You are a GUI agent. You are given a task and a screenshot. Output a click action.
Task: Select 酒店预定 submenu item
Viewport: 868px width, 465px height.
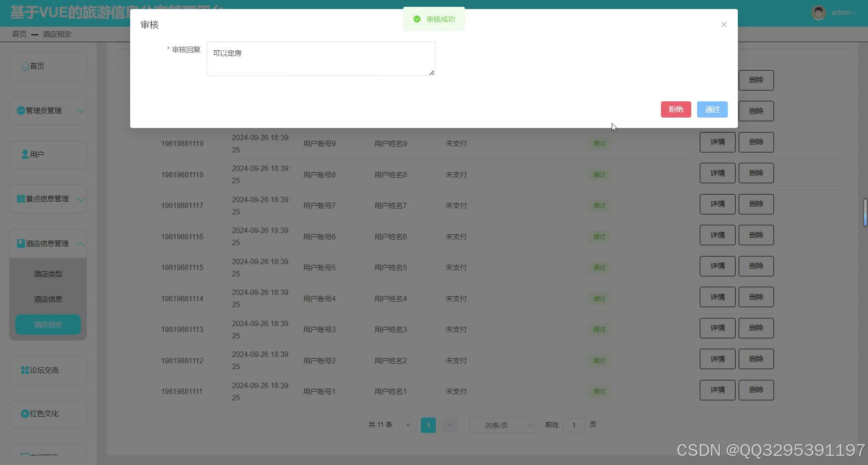tap(48, 324)
